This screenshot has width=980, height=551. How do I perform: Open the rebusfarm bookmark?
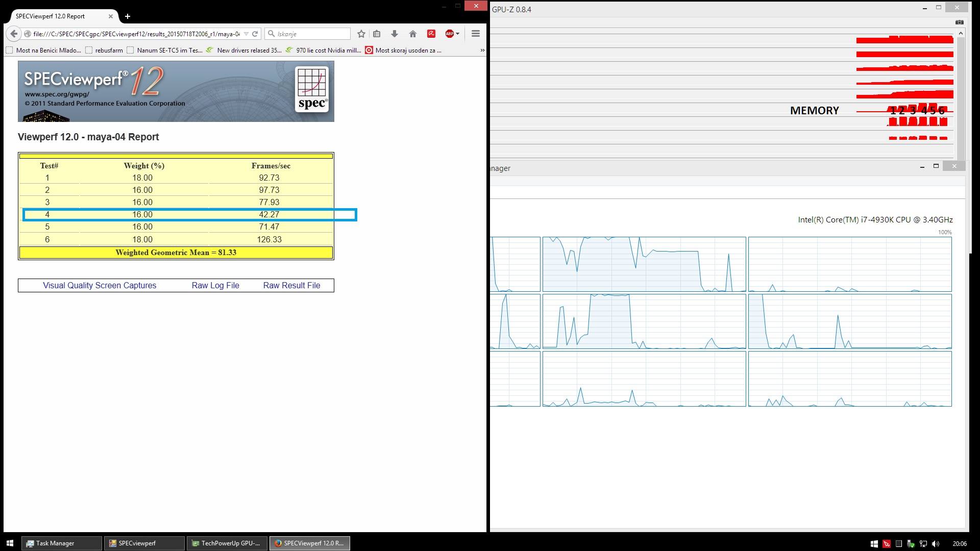[x=104, y=51]
